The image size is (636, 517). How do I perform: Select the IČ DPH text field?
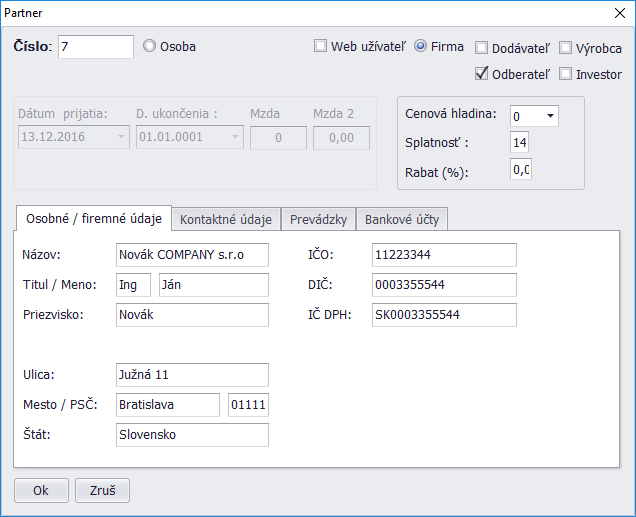pyautogui.click(x=443, y=315)
